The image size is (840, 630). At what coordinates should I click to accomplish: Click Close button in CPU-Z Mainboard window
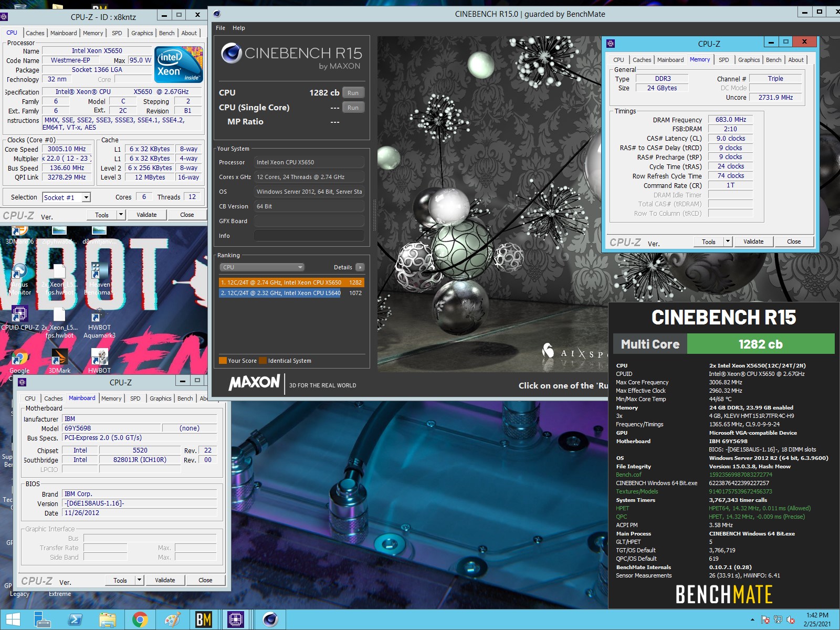[205, 580]
